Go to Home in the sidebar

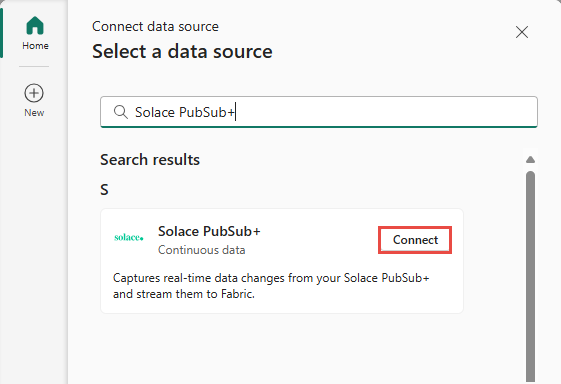click(x=35, y=33)
